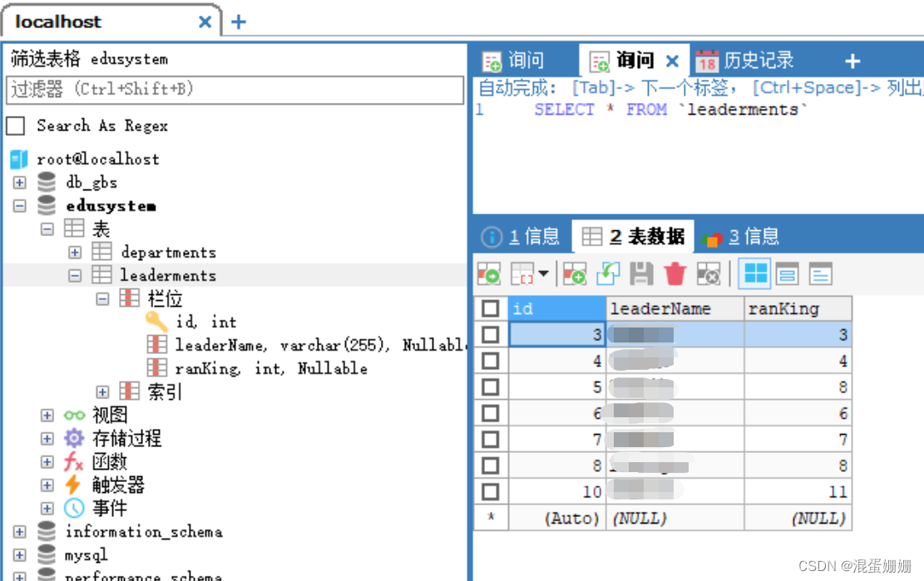Open a new query tab with the + button
The width and height of the screenshot is (924, 581).
coord(852,59)
